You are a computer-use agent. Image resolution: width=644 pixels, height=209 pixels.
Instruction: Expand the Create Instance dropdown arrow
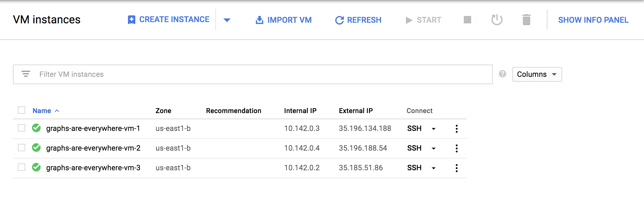[227, 20]
